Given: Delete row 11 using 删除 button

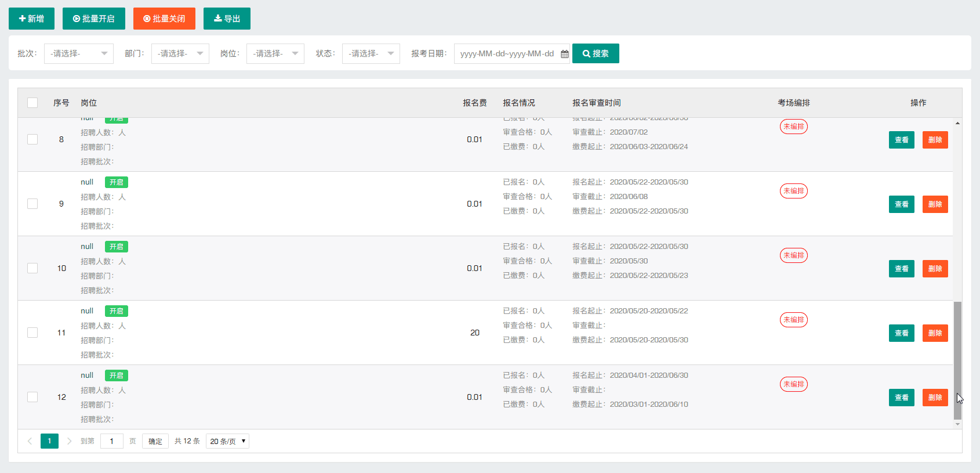Looking at the screenshot, I should coord(935,333).
